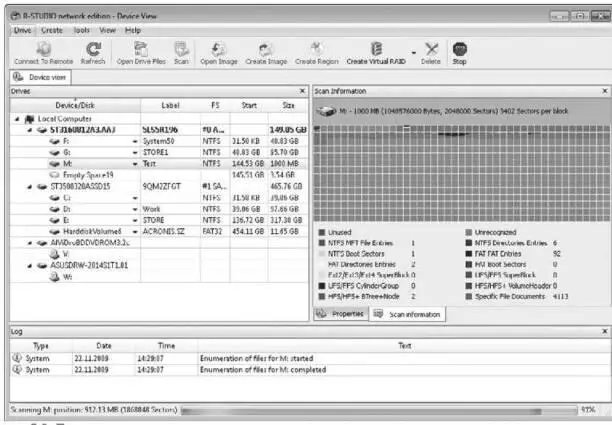Switch to the Properties tab
Viewport: 612px width, 425px height.
pyautogui.click(x=340, y=313)
